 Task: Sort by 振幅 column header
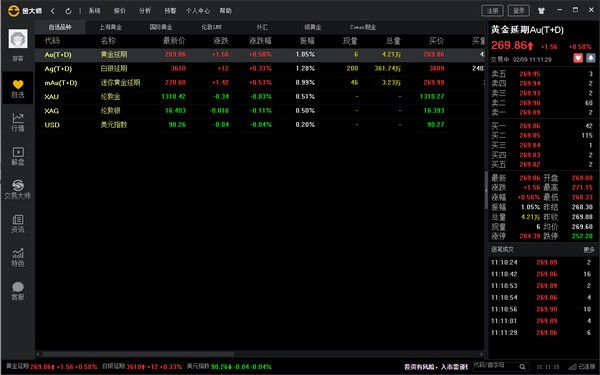tap(307, 41)
